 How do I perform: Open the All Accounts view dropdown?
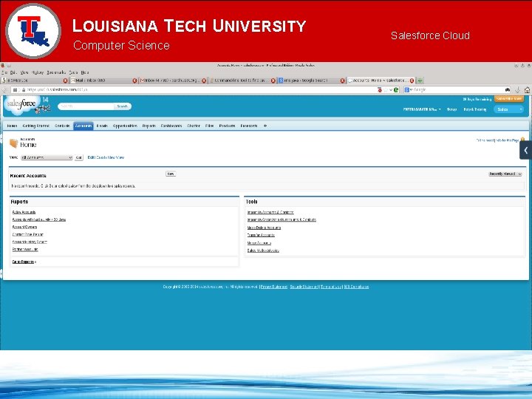click(x=47, y=157)
